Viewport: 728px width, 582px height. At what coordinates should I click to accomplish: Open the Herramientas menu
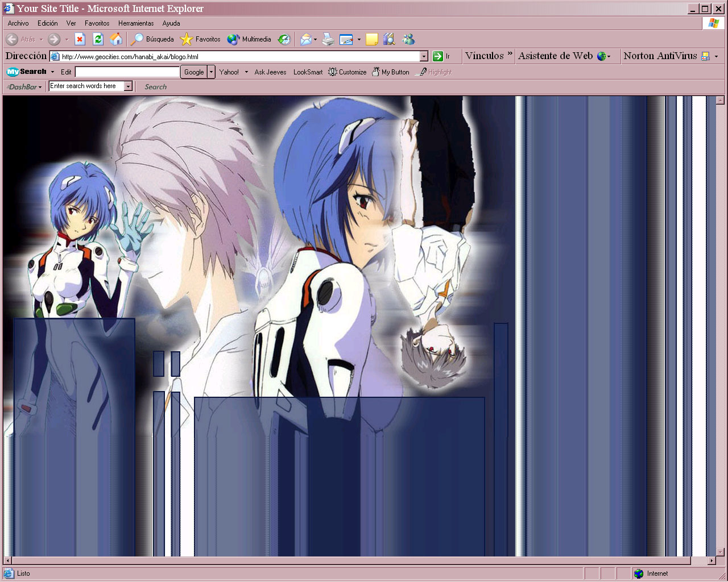pos(136,23)
